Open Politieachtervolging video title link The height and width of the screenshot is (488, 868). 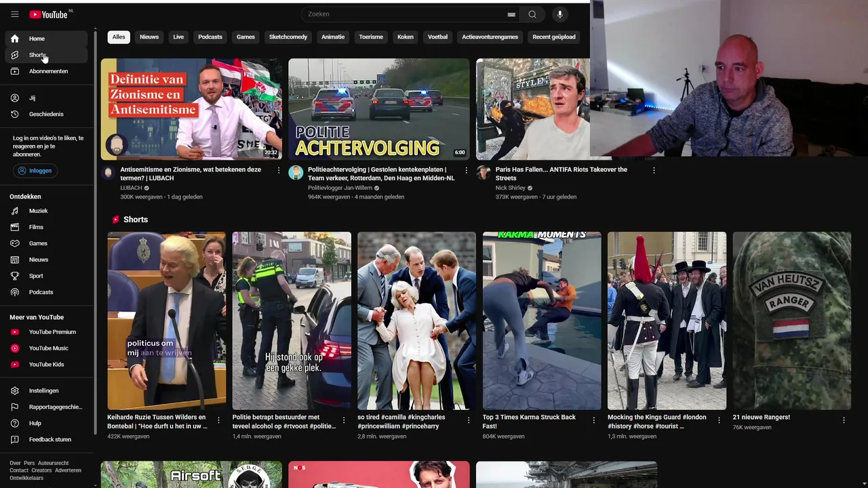[x=381, y=174]
